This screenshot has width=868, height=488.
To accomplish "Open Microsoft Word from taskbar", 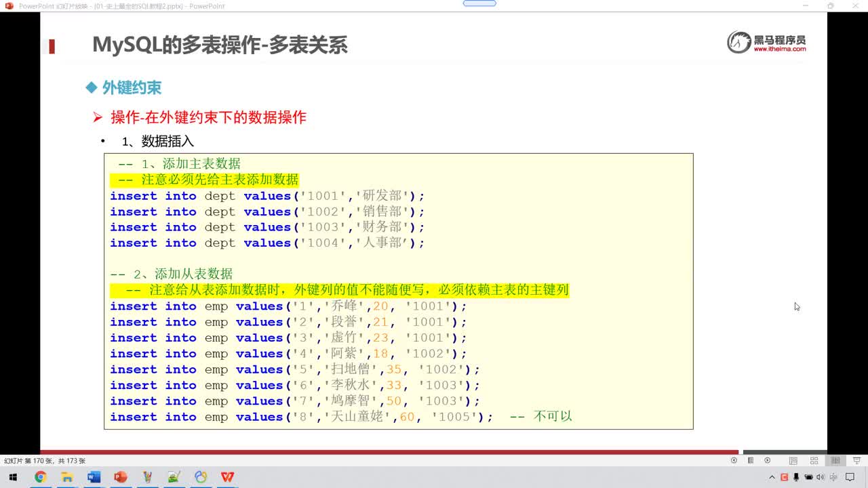I will tap(94, 477).
